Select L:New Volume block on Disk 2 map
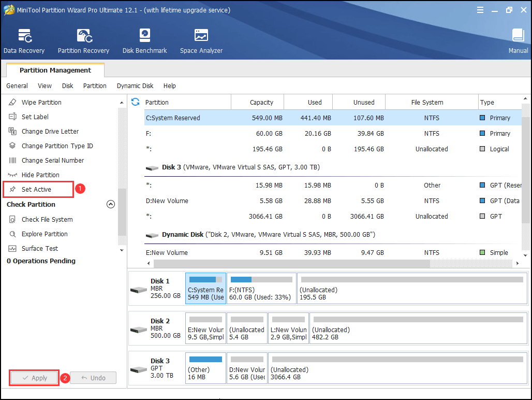Screen dimensions: 532x400 coord(288,328)
